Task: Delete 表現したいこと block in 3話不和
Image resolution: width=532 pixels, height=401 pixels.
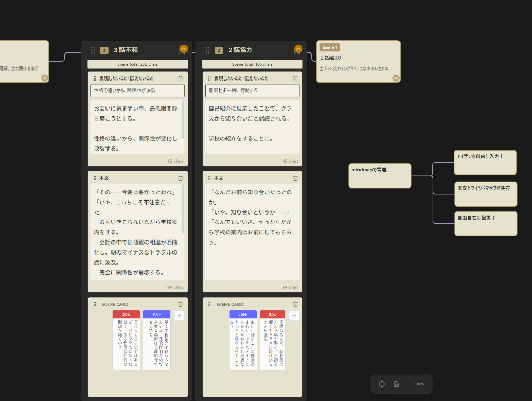Action: click(180, 78)
